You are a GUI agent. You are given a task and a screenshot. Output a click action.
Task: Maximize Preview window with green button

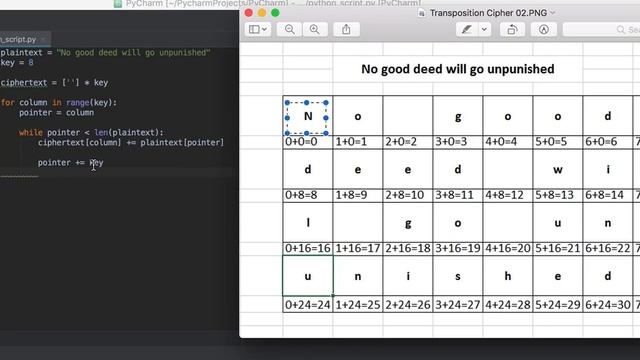(276, 13)
